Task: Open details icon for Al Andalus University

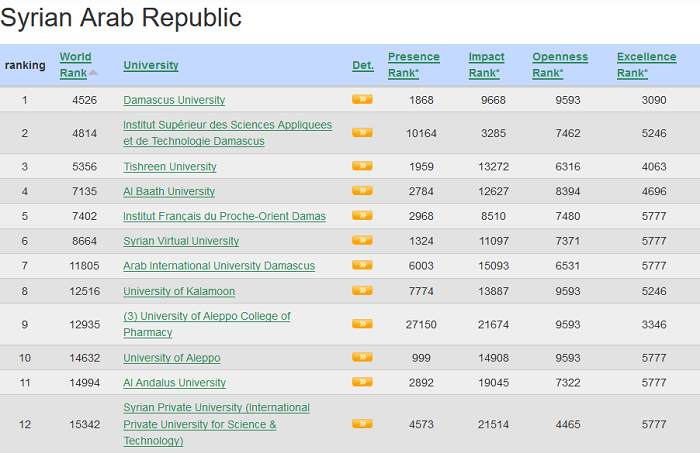Action: point(362,382)
